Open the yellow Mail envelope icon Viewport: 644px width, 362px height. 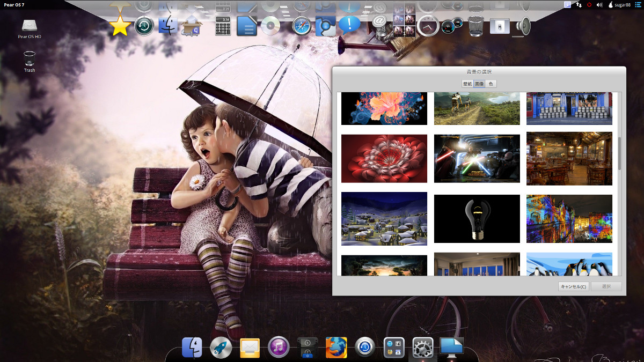click(250, 348)
